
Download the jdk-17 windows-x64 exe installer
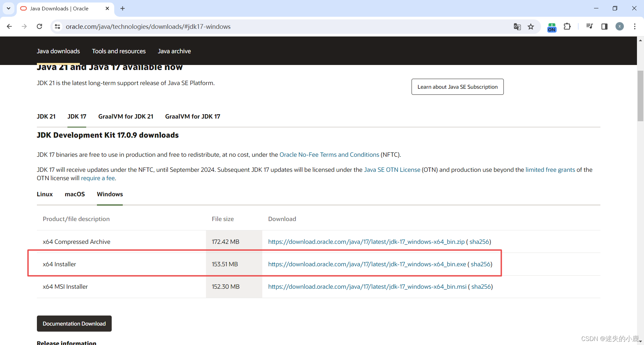tap(367, 264)
